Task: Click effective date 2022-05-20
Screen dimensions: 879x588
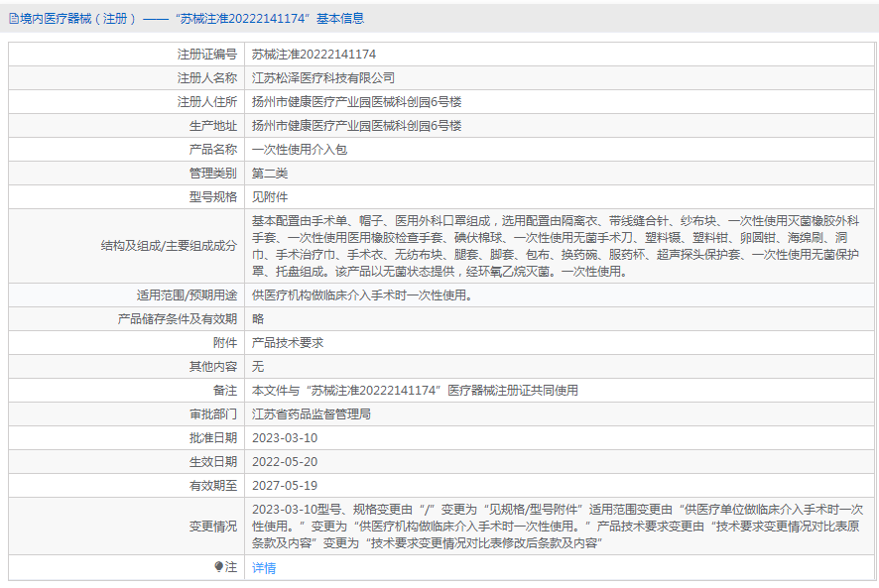Action: point(285,462)
